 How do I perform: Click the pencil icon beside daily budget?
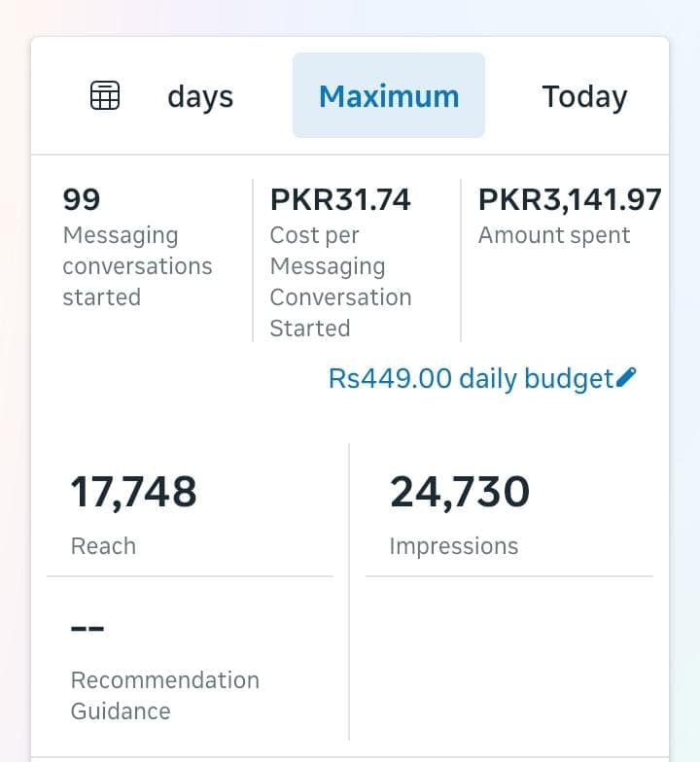tap(627, 377)
